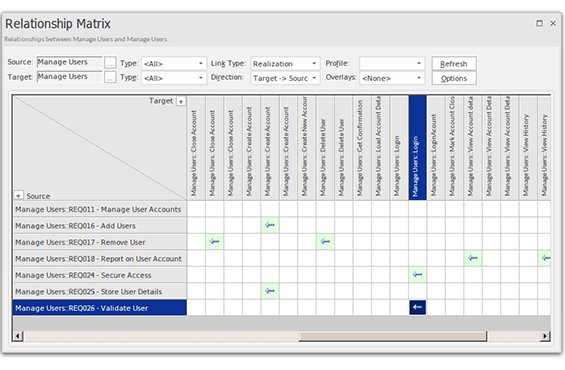Open the Direction dropdown
Screen dimensions: 565x370
(285, 78)
